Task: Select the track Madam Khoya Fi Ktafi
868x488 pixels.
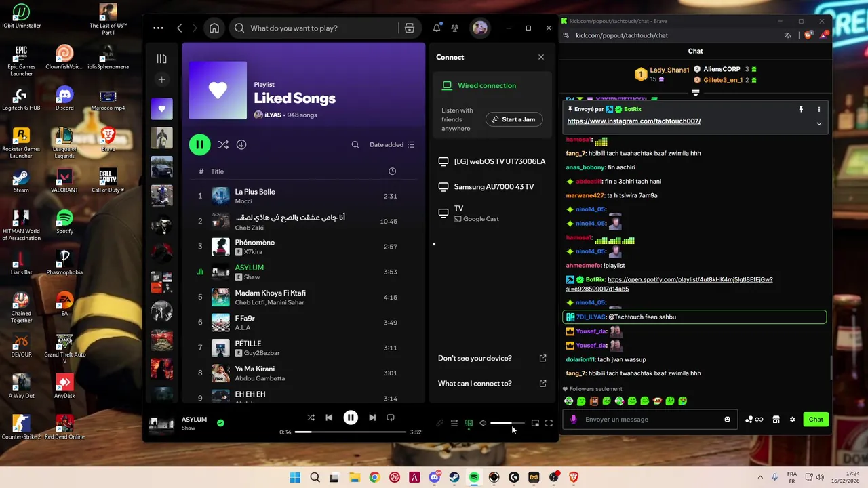Action: pyautogui.click(x=303, y=297)
